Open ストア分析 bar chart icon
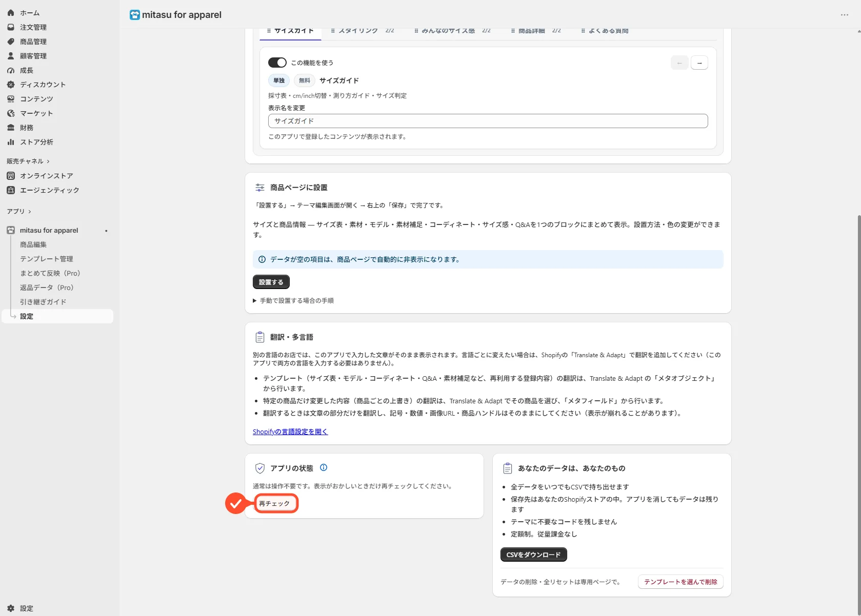Viewport: 861px width, 616px height. tap(11, 142)
